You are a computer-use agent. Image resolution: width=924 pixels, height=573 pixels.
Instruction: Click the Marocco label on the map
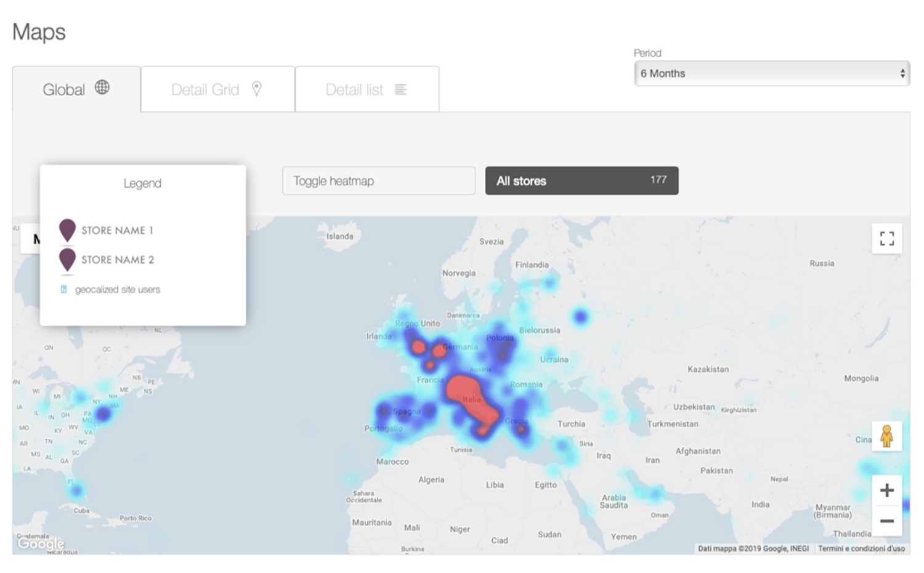click(392, 462)
